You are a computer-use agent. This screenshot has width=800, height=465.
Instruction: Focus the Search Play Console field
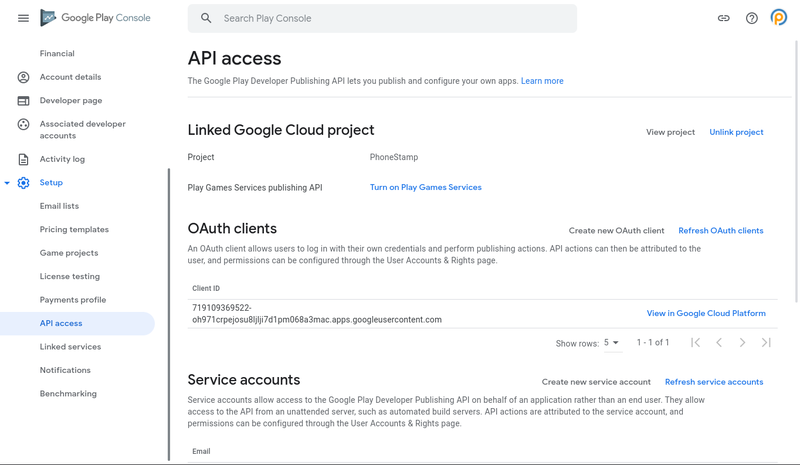pos(382,18)
